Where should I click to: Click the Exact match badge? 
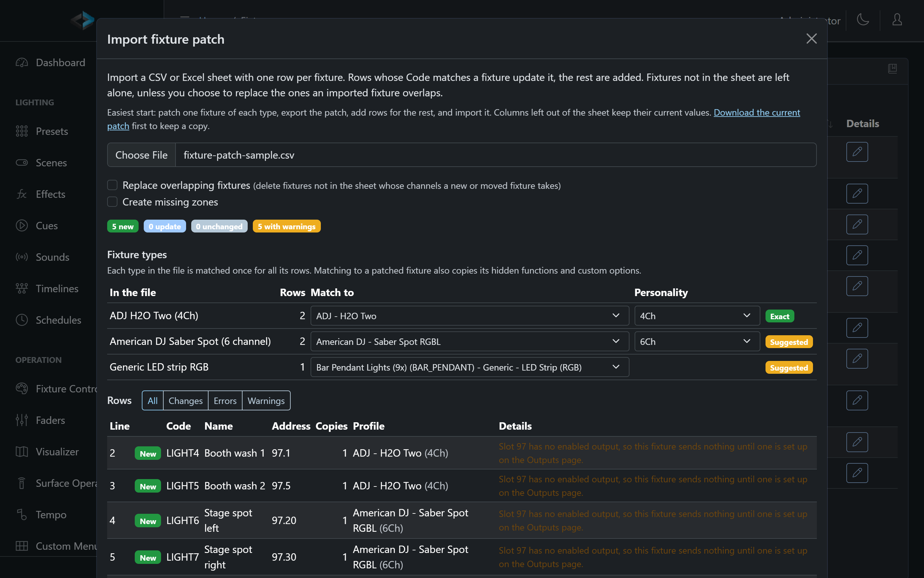pyautogui.click(x=780, y=316)
